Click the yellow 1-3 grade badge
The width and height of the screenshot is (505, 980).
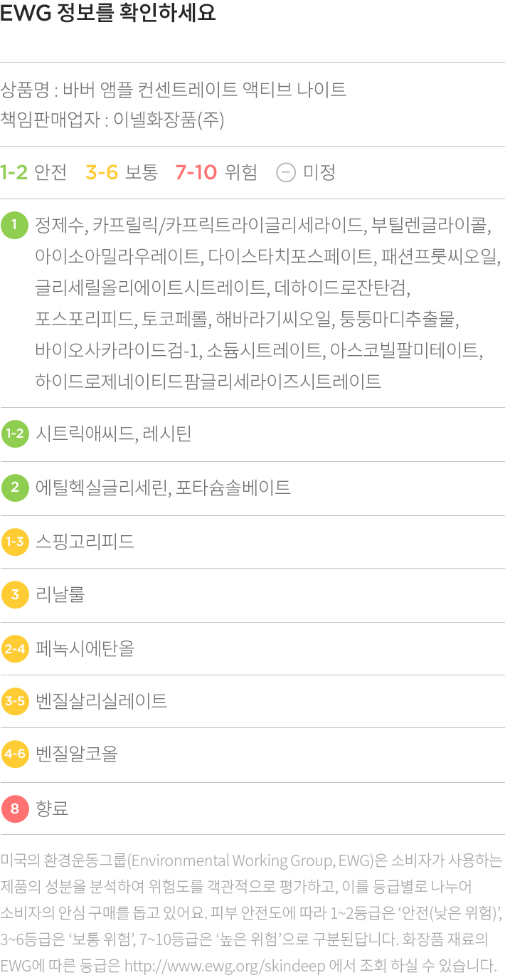pyautogui.click(x=14, y=542)
